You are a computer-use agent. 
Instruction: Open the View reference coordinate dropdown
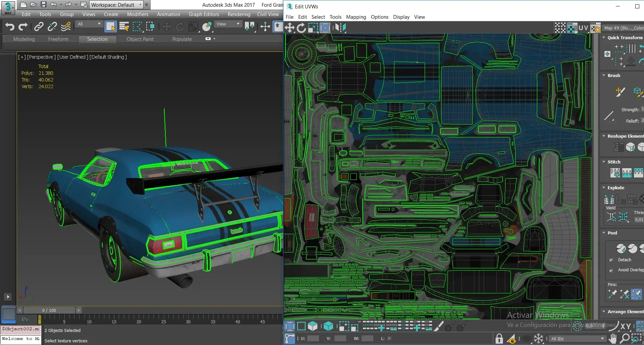click(228, 24)
